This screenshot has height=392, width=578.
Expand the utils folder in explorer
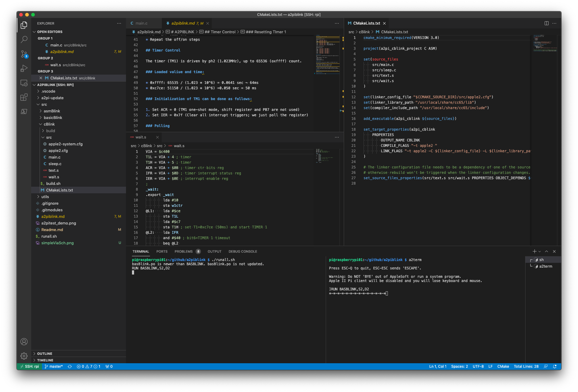tap(45, 197)
